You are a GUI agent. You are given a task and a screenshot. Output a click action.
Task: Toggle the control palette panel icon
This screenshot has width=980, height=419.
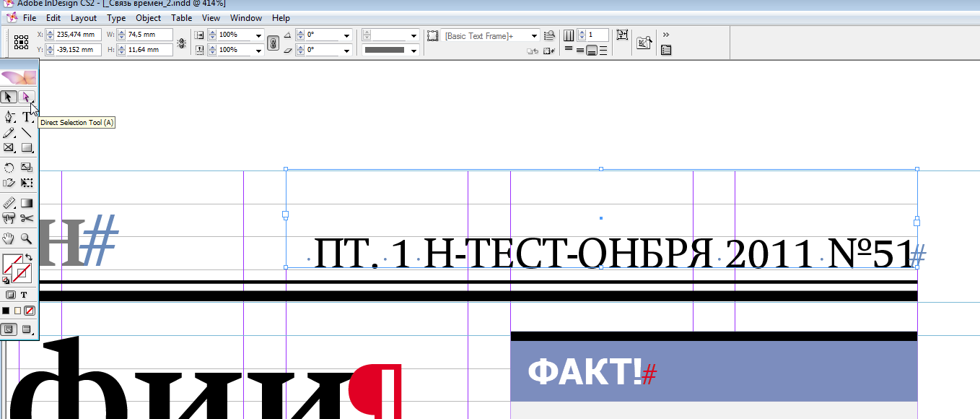pos(665,50)
